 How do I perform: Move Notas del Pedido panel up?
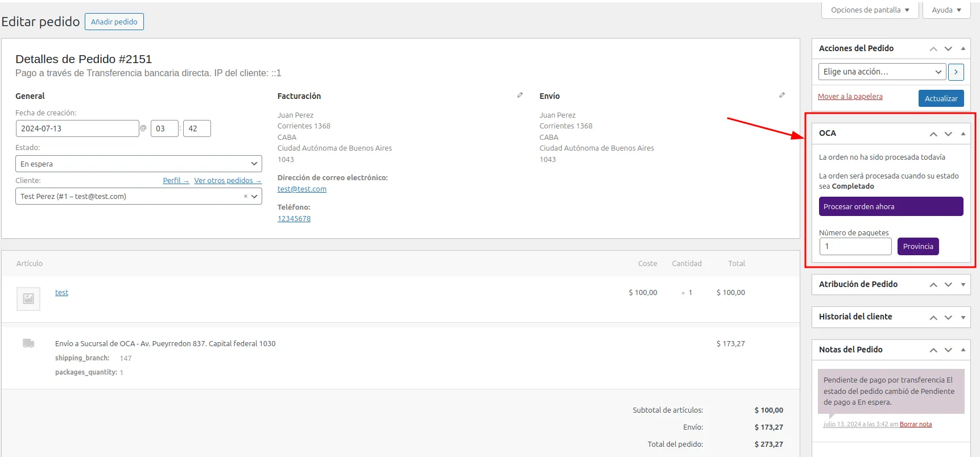(933, 350)
